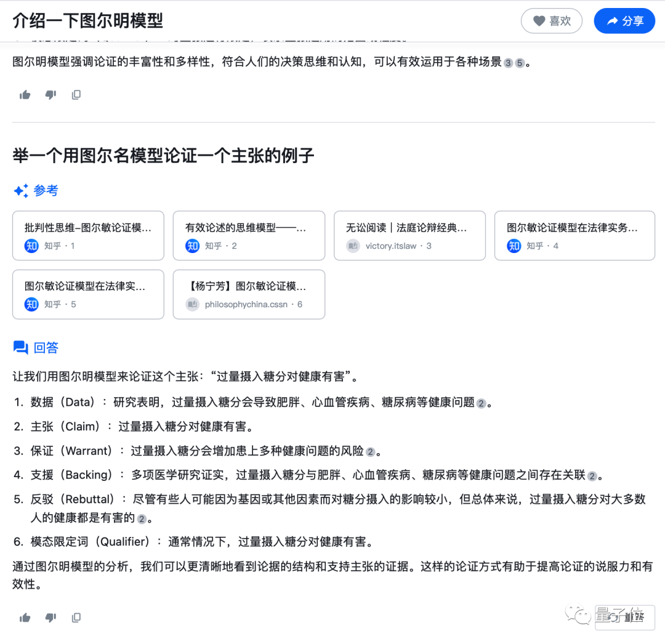Click citation 2 in the 数据 (Data) line
The height and width of the screenshot is (644, 665).
coord(481,403)
